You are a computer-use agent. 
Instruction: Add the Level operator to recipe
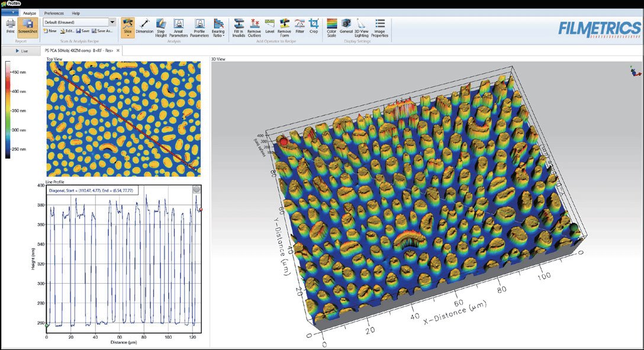coord(270,27)
